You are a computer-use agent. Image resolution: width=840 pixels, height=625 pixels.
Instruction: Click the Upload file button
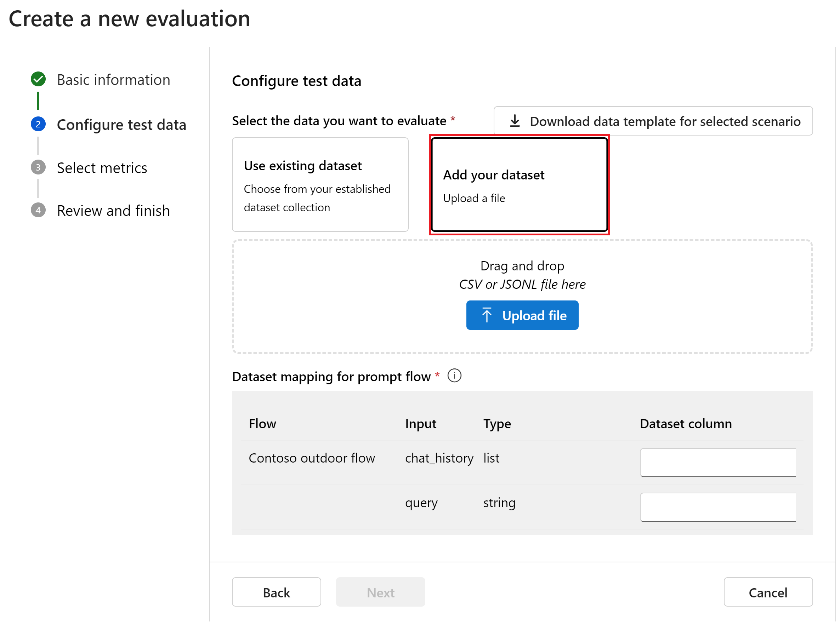coord(522,315)
